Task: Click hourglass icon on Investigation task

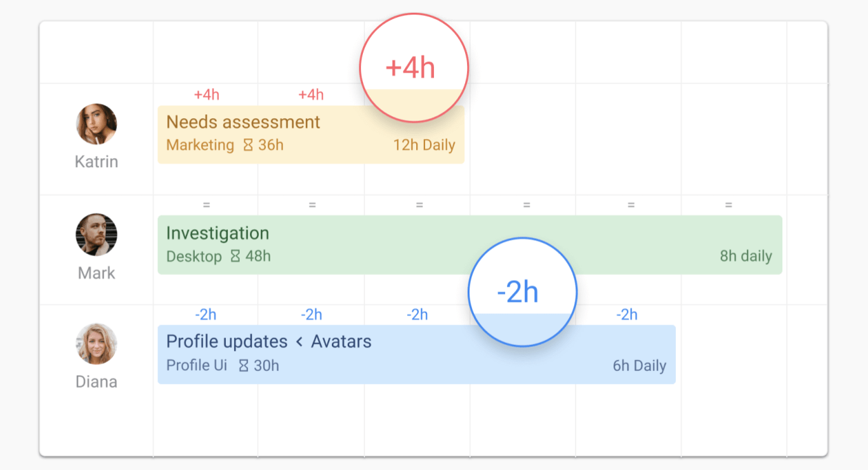Action: pyautogui.click(x=235, y=257)
